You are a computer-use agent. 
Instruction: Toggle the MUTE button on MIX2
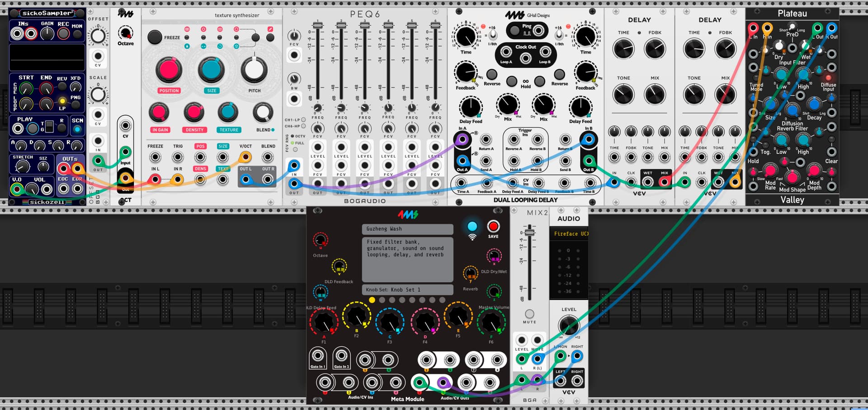click(529, 314)
